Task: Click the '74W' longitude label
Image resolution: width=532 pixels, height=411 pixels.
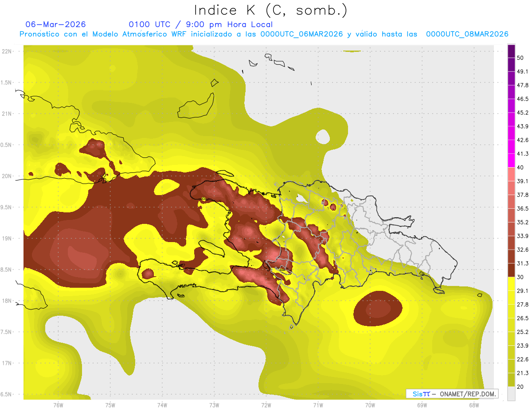Action: pyautogui.click(x=162, y=405)
